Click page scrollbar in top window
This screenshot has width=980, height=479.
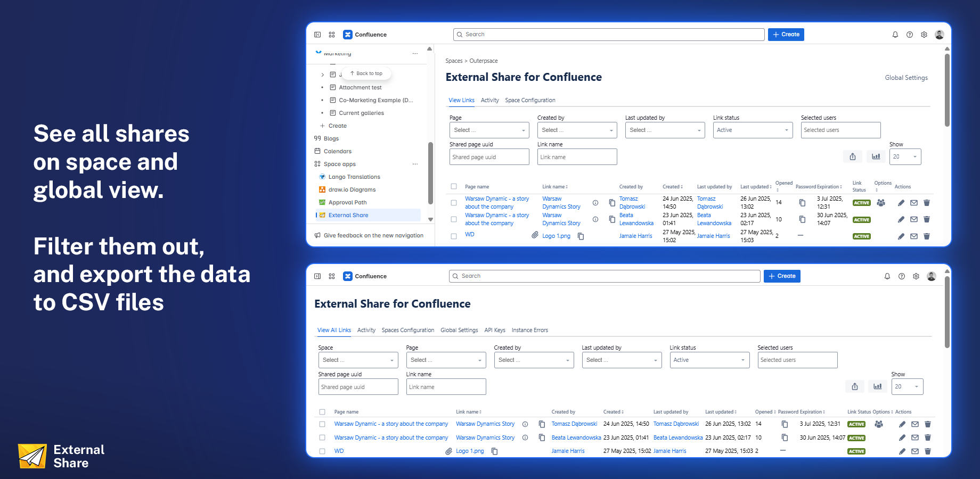pyautogui.click(x=947, y=89)
